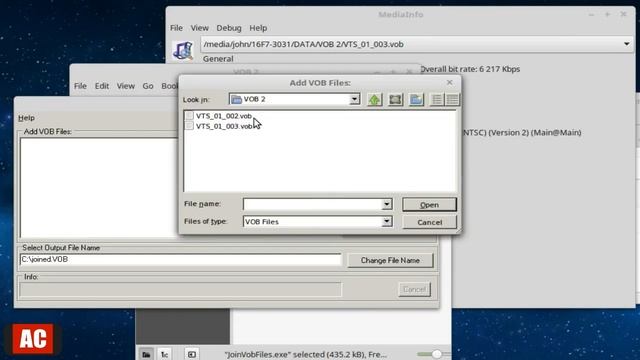
Task: Open the Help menu in MediaInfo
Action: pyautogui.click(x=258, y=28)
